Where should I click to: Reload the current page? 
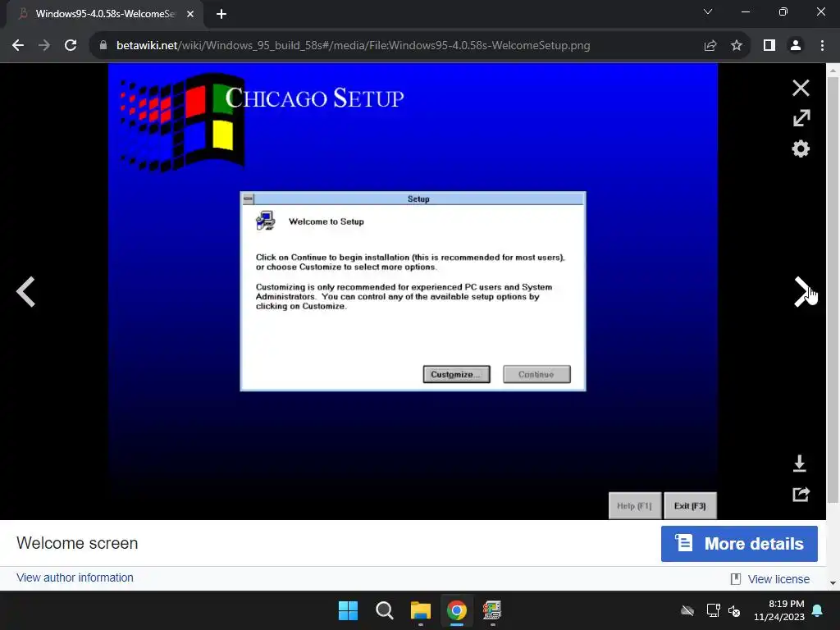coord(71,46)
